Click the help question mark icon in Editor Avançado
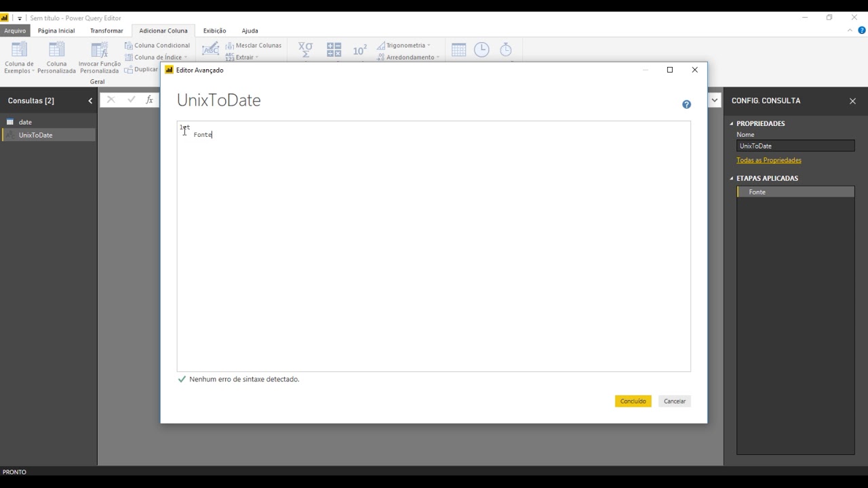 (686, 104)
